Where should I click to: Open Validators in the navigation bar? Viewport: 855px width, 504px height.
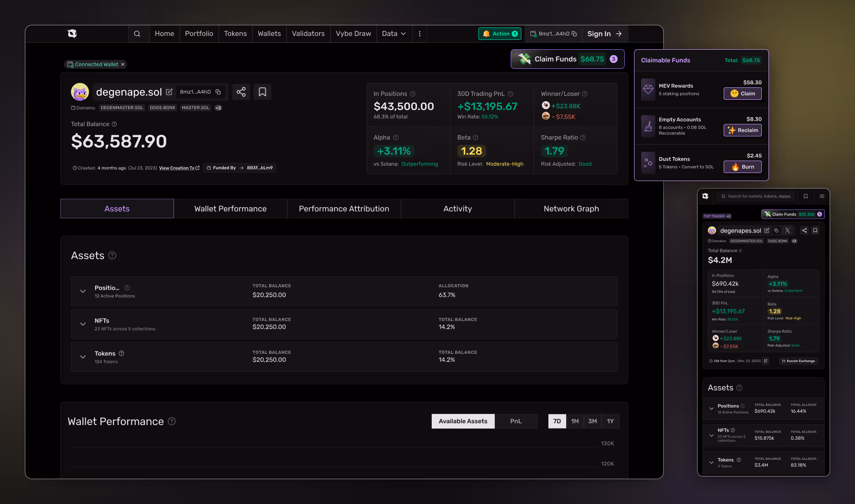click(308, 34)
